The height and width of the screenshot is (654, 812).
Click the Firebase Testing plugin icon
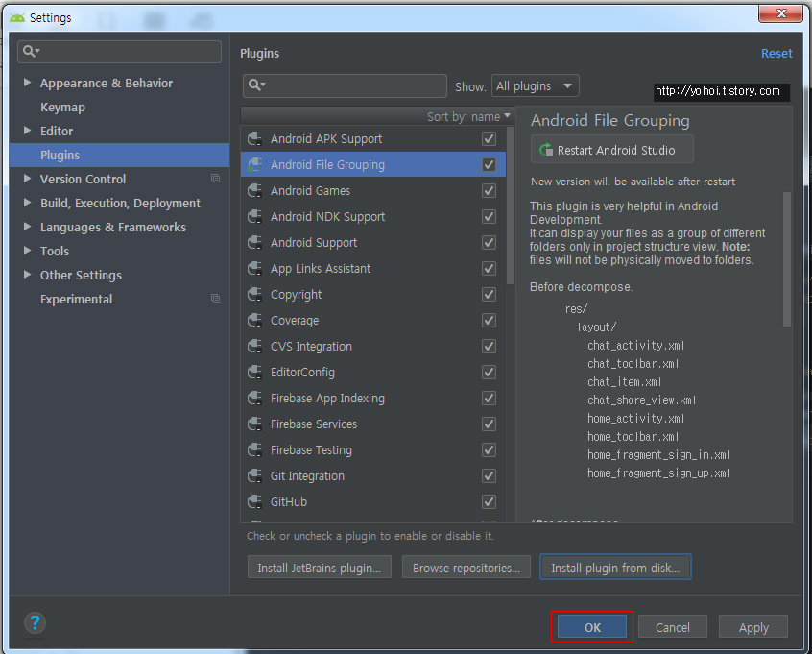tap(254, 449)
